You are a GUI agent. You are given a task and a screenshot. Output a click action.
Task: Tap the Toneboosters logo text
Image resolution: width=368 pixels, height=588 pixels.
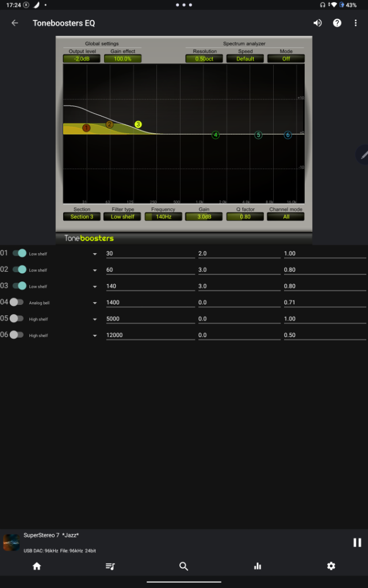(x=89, y=238)
